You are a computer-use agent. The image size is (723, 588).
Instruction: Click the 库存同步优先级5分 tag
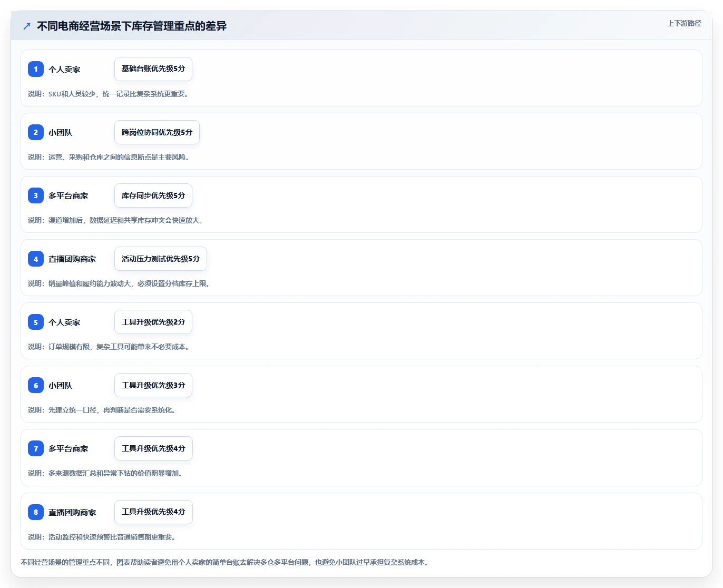[x=153, y=195]
